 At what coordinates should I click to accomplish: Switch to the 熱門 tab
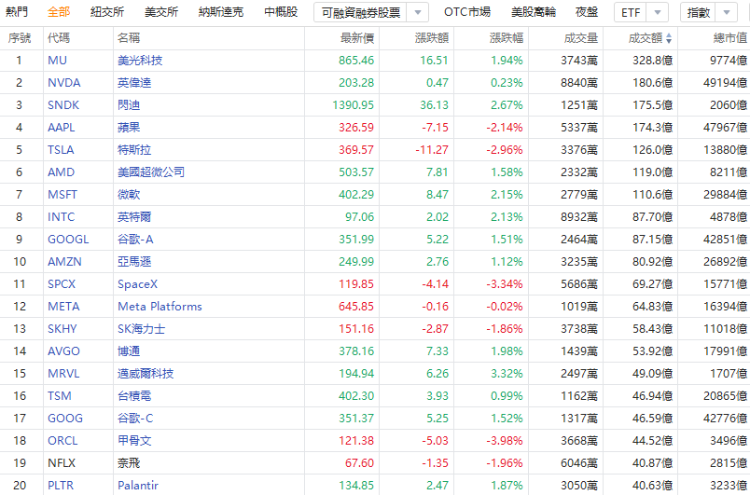(x=17, y=12)
